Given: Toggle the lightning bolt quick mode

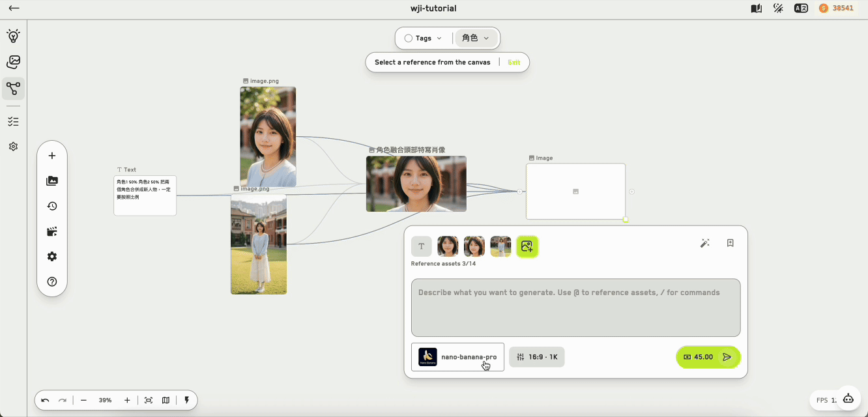Looking at the screenshot, I should tap(187, 400).
